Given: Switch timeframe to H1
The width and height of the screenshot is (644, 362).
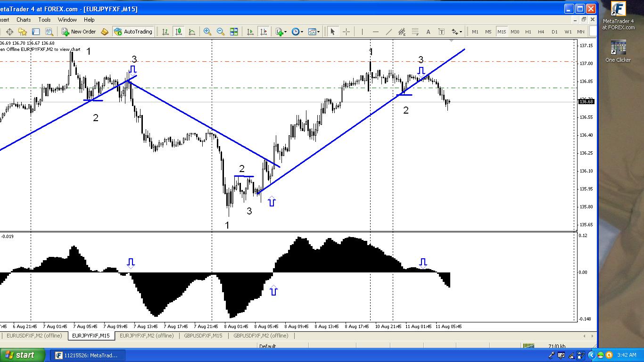Looking at the screenshot, I should [x=528, y=32].
